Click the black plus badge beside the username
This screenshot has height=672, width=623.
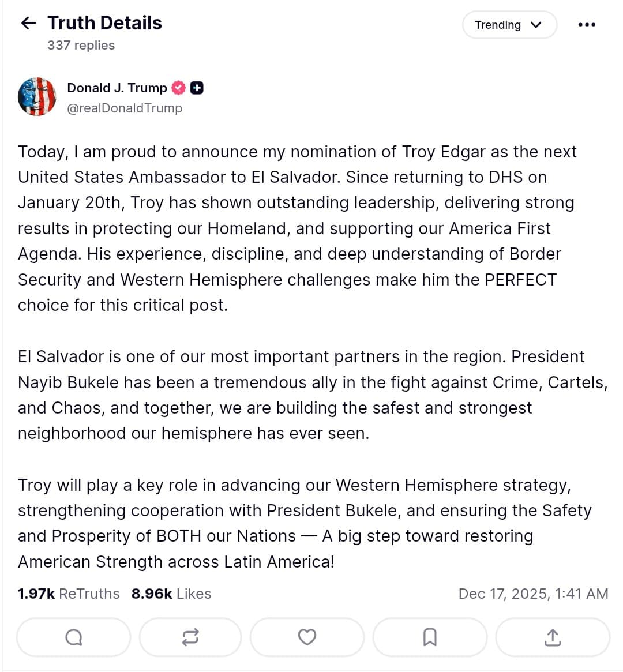(197, 88)
